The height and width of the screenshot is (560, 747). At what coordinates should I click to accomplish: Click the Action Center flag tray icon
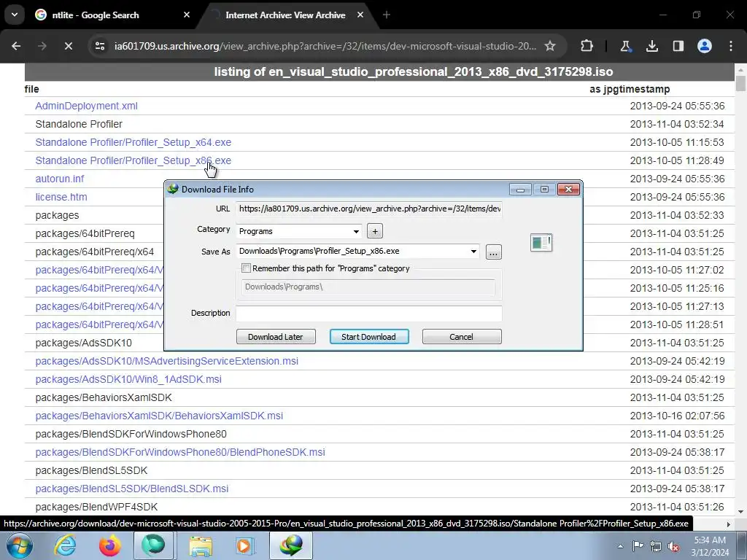638,546
